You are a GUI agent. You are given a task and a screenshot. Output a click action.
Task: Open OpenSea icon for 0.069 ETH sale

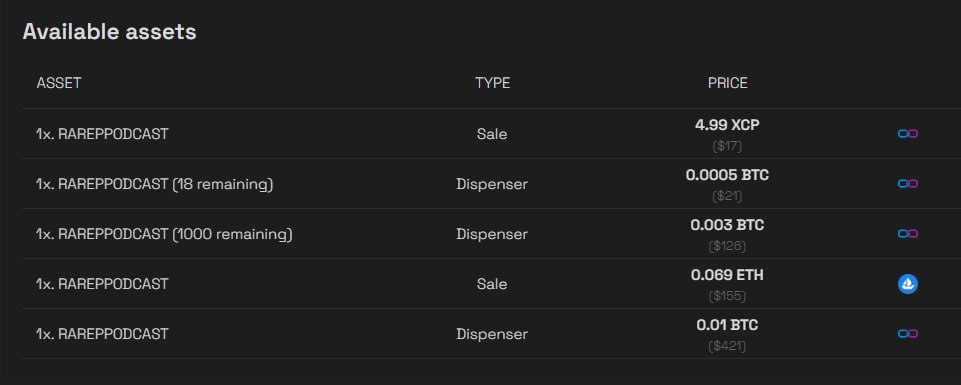click(908, 284)
